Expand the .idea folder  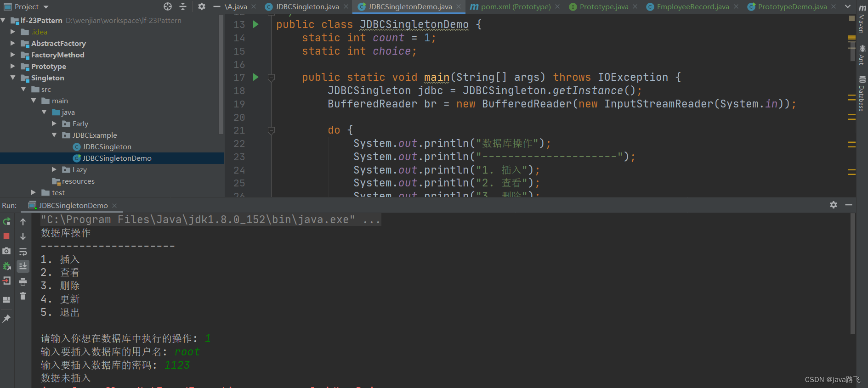click(13, 32)
